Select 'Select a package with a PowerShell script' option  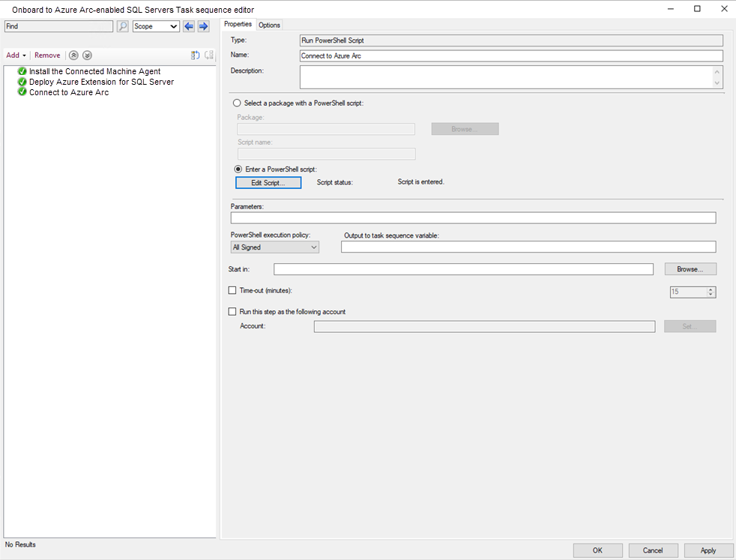(237, 103)
